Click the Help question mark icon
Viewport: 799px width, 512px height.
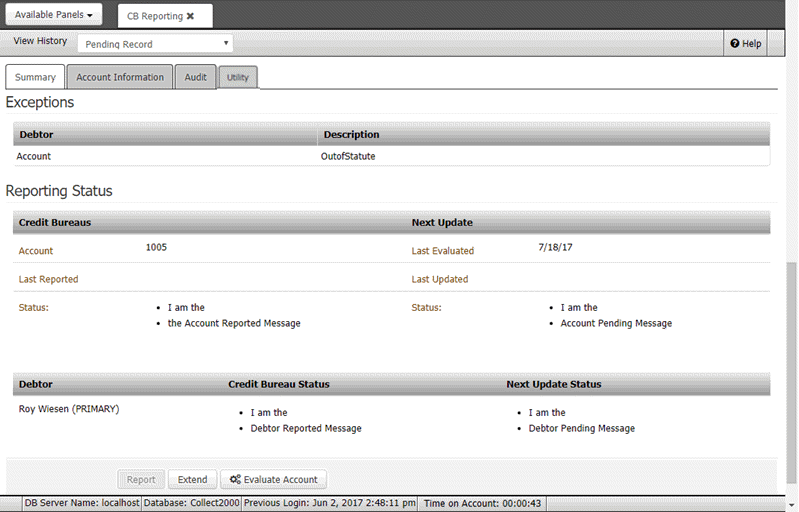[x=735, y=44]
